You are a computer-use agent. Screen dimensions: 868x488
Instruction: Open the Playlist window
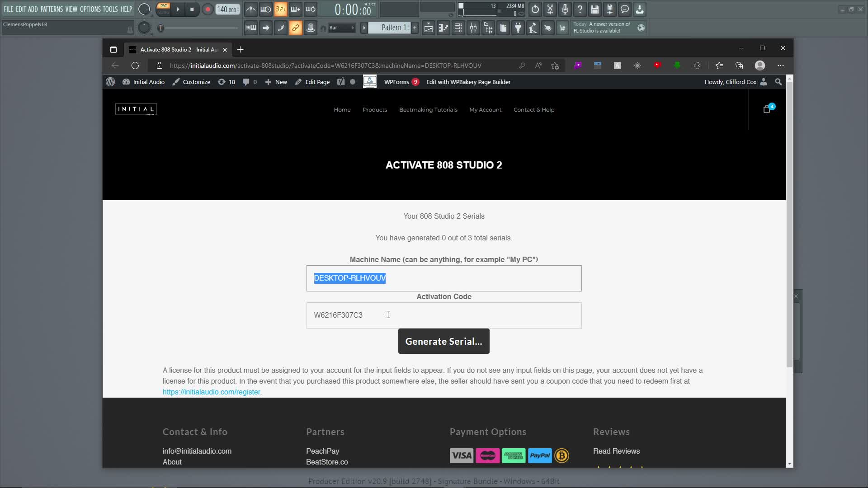[429, 28]
